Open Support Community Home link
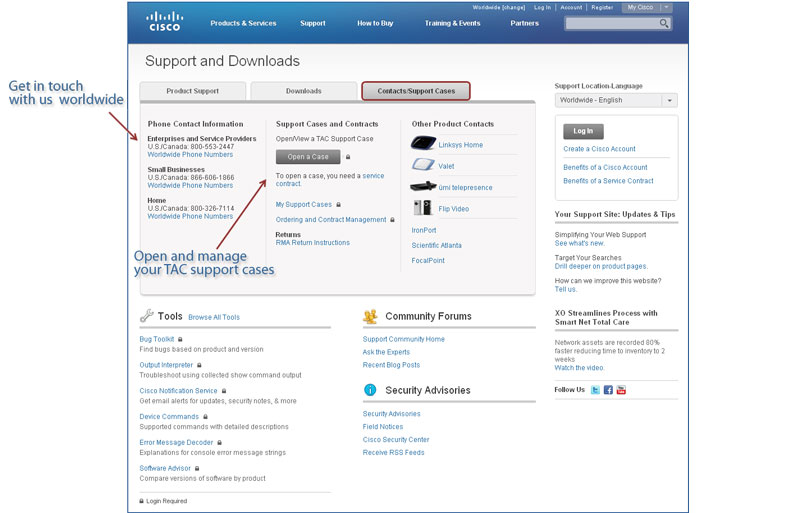This screenshot has height=513, width=800. click(404, 339)
